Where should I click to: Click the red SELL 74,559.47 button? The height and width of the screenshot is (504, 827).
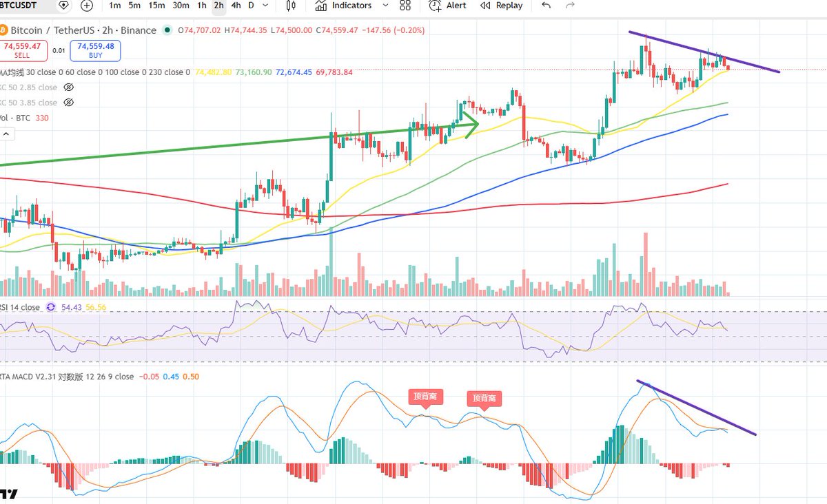click(x=22, y=50)
